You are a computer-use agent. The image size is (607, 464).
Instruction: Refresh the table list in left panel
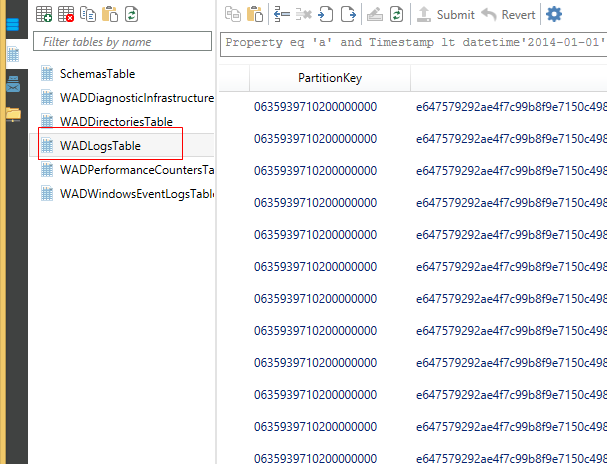(x=131, y=14)
